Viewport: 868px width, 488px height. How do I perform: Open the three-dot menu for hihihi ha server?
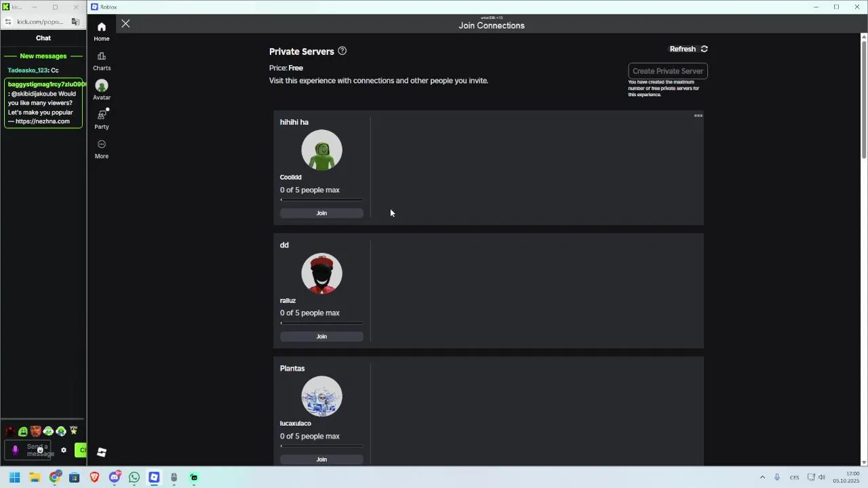698,116
